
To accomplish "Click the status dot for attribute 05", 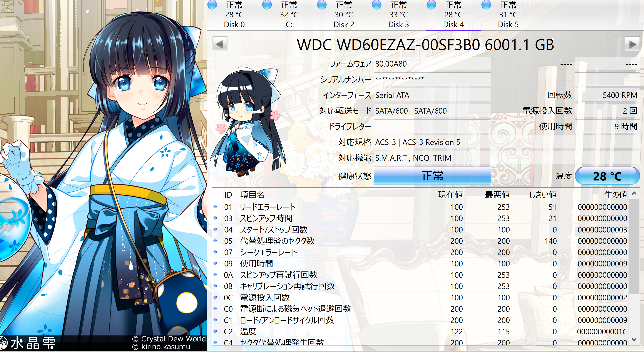I will [215, 241].
